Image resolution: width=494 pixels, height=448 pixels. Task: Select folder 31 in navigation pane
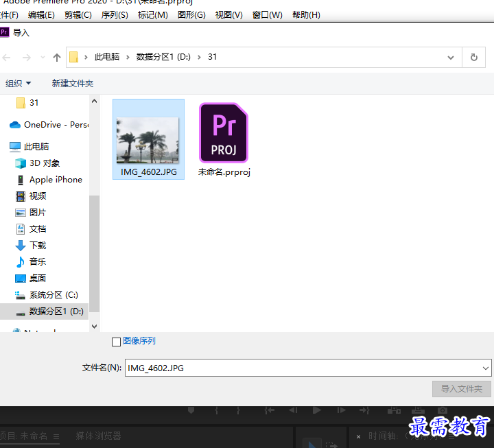coord(34,103)
